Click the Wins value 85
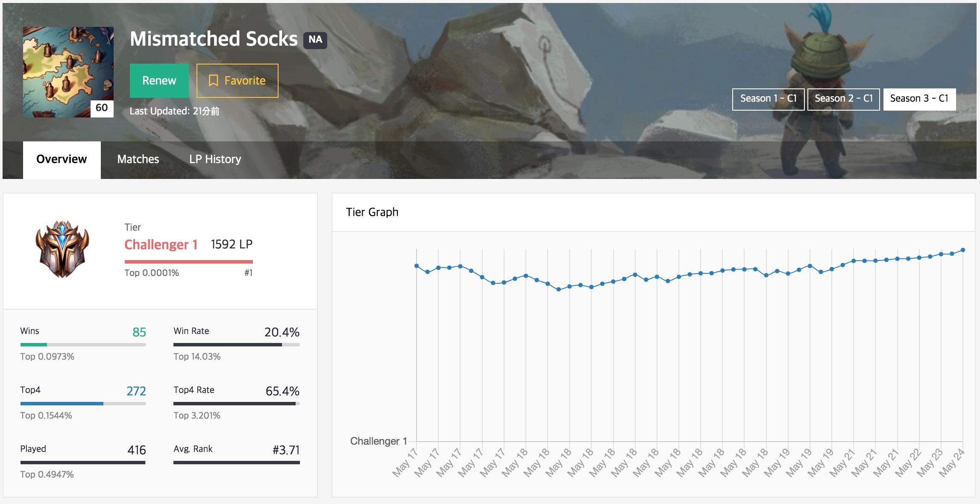This screenshot has width=980, height=504. (139, 332)
